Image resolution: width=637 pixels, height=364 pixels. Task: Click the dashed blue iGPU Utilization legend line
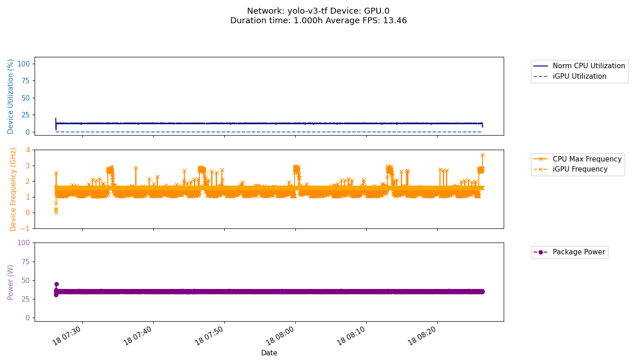coord(541,76)
